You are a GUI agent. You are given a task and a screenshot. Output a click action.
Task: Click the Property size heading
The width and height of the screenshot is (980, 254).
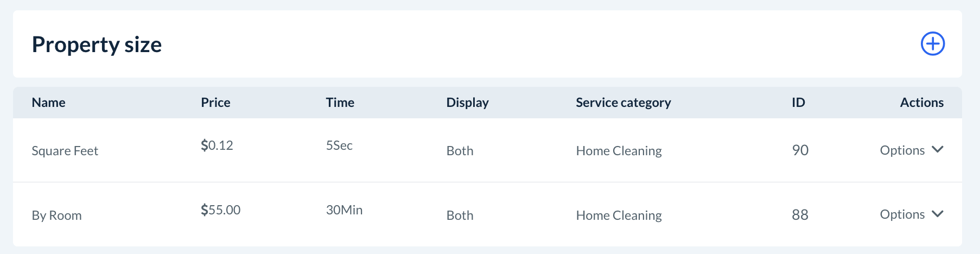click(x=97, y=45)
